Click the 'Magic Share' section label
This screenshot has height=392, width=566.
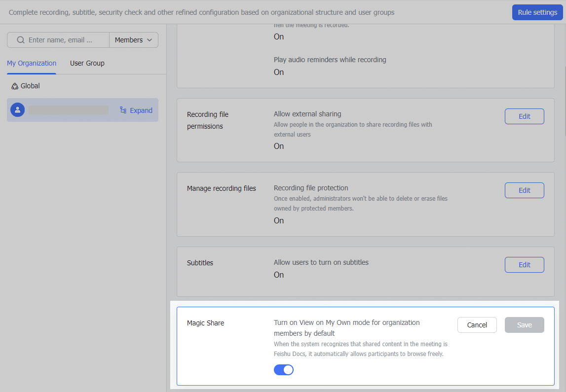pos(205,323)
